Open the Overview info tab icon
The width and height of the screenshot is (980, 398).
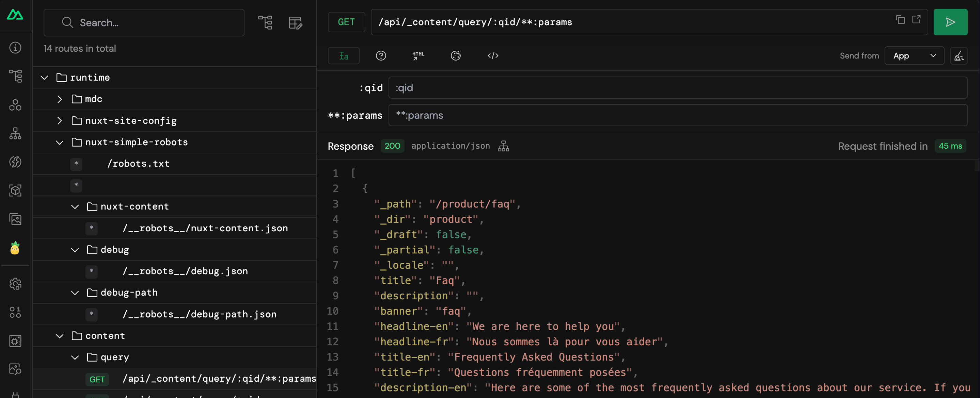click(15, 48)
